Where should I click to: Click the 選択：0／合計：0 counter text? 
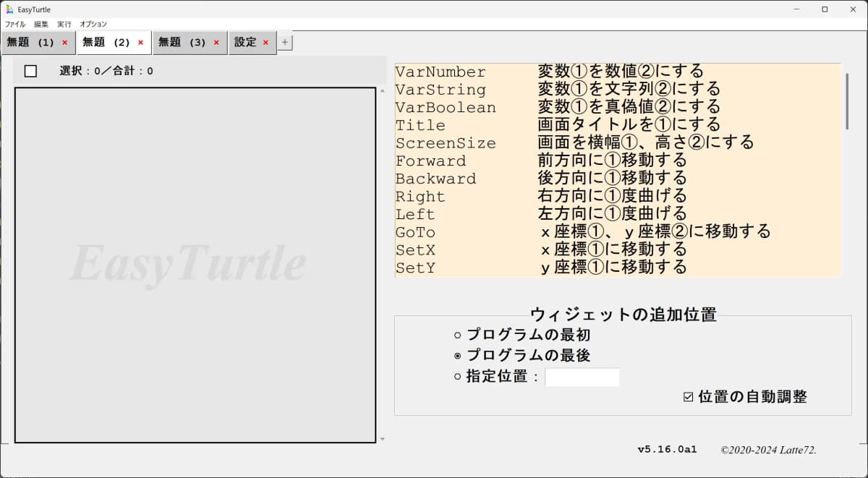(x=106, y=71)
